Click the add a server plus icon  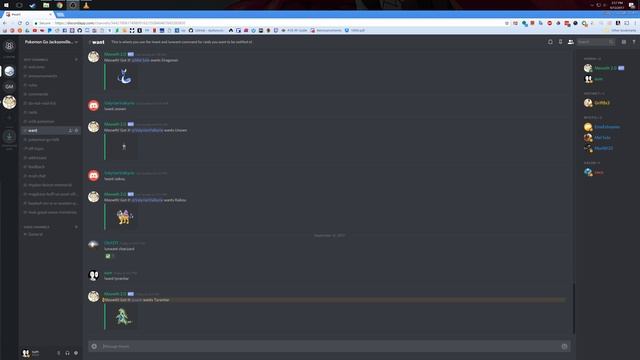[x=9, y=118]
